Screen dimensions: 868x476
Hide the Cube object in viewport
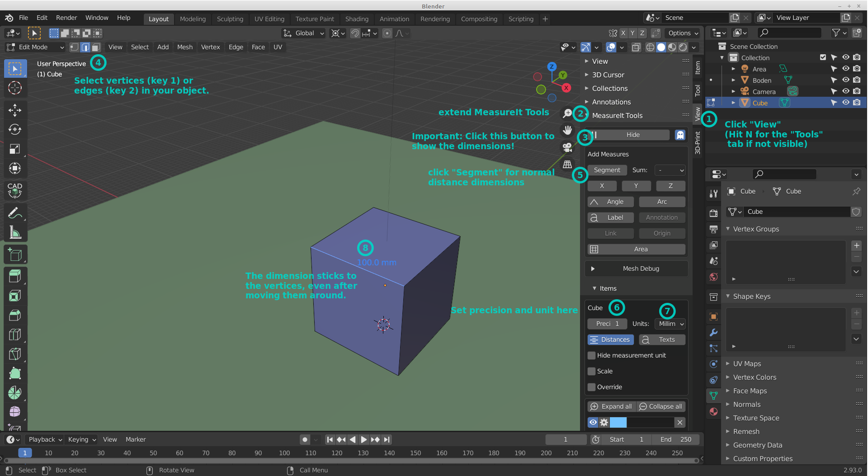point(845,103)
